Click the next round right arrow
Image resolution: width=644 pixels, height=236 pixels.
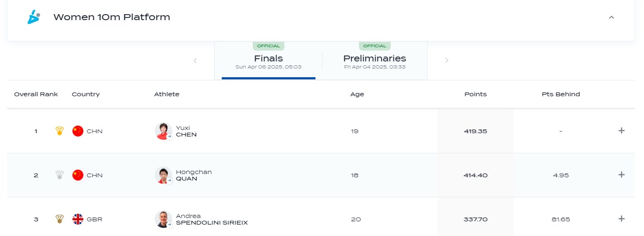(x=447, y=61)
